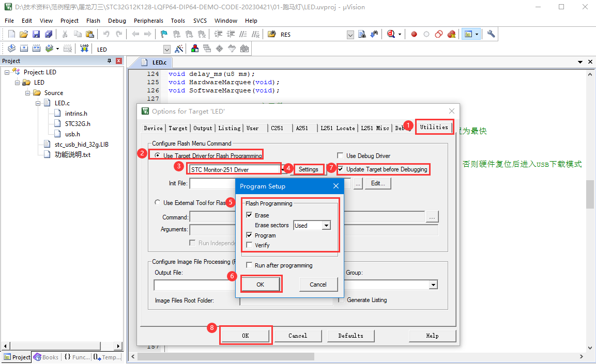Uncheck the Erase checkbox in Program Setup
The width and height of the screenshot is (596, 364).
coord(249,215)
